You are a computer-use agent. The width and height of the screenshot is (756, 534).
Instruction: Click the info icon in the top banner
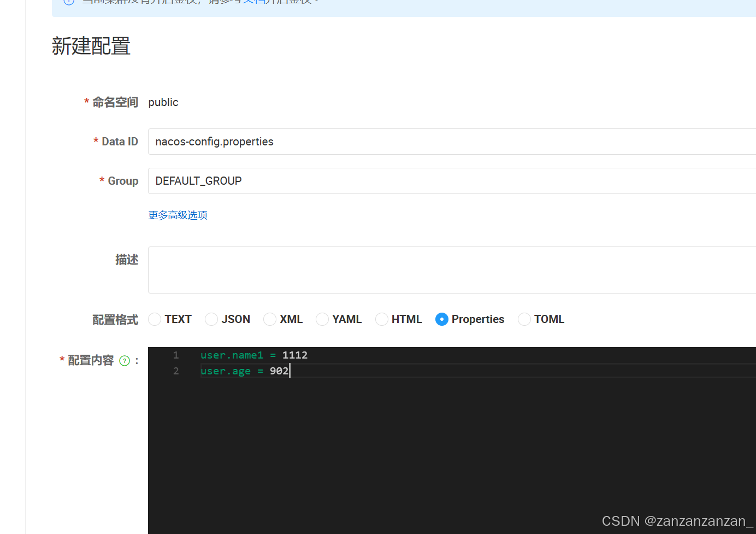coord(68,2)
